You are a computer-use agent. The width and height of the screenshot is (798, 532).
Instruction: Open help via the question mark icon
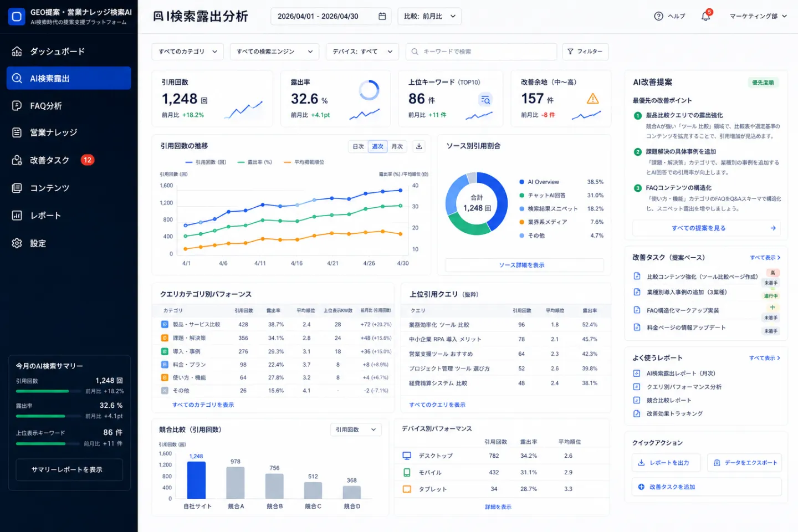pos(658,16)
